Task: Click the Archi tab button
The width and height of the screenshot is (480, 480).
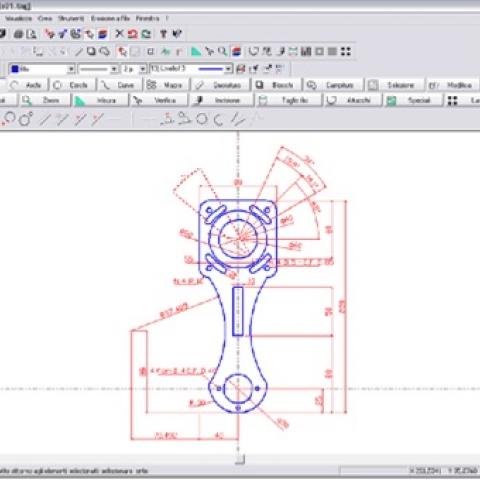Action: (x=28, y=85)
